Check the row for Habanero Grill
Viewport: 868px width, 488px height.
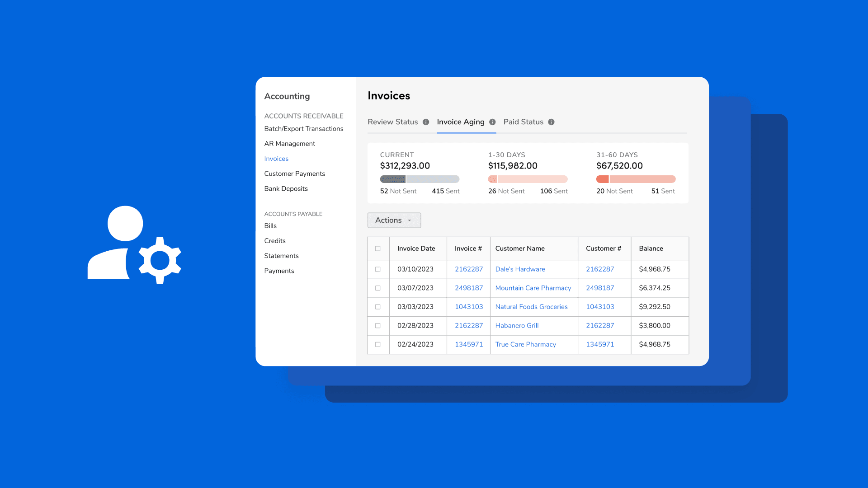378,325
